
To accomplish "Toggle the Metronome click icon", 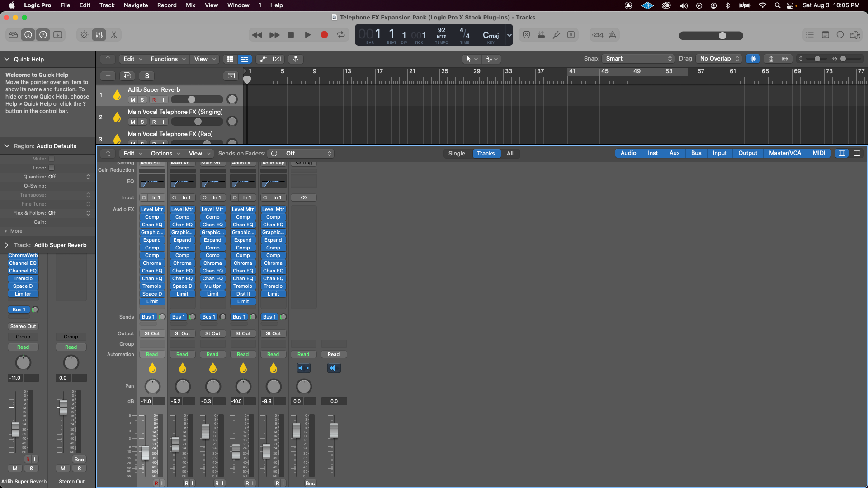I will pyautogui.click(x=613, y=35).
